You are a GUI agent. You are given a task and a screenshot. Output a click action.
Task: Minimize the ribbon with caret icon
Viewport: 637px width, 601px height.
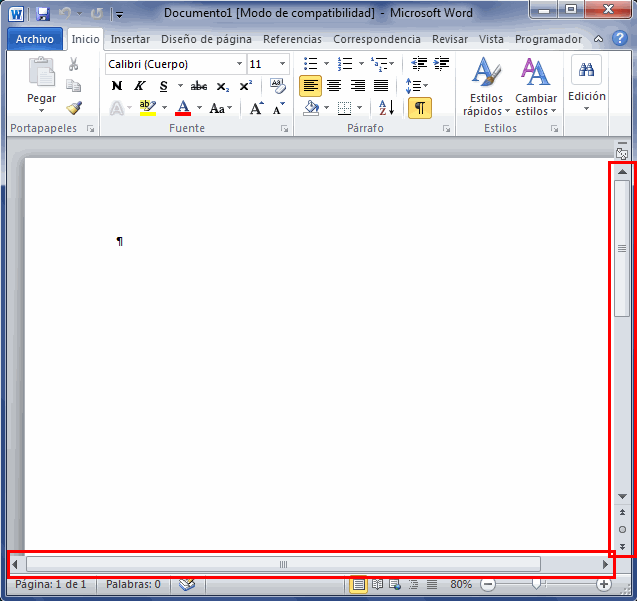(598, 39)
